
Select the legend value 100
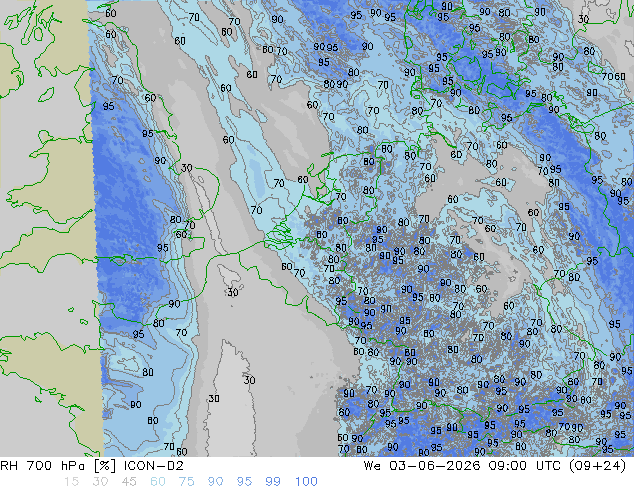(x=306, y=482)
